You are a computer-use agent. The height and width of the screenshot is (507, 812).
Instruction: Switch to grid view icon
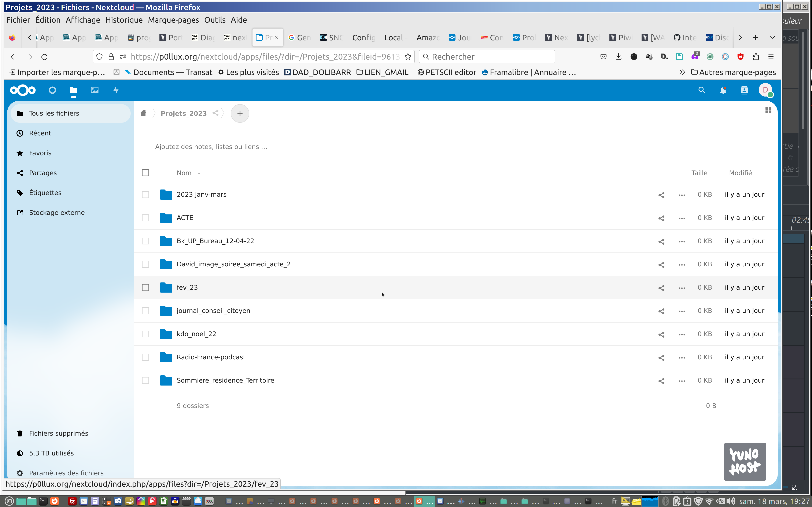point(768,110)
